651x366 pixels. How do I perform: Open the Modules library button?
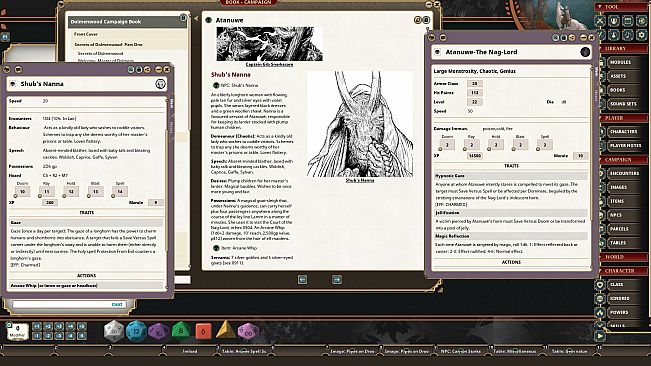click(626, 62)
